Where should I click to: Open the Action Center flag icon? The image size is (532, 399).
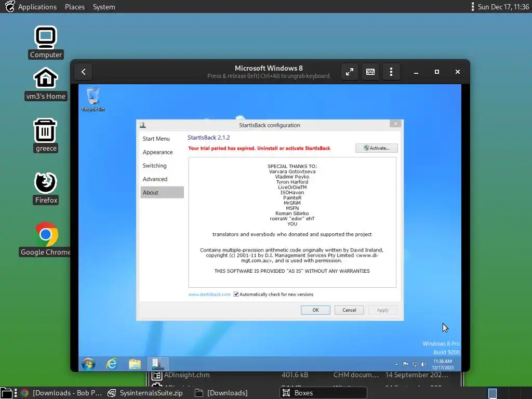pyautogui.click(x=405, y=364)
